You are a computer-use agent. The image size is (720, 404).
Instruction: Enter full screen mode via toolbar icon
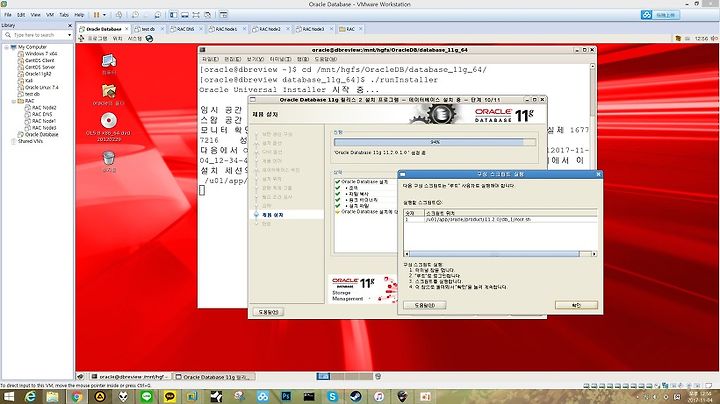pos(196,15)
